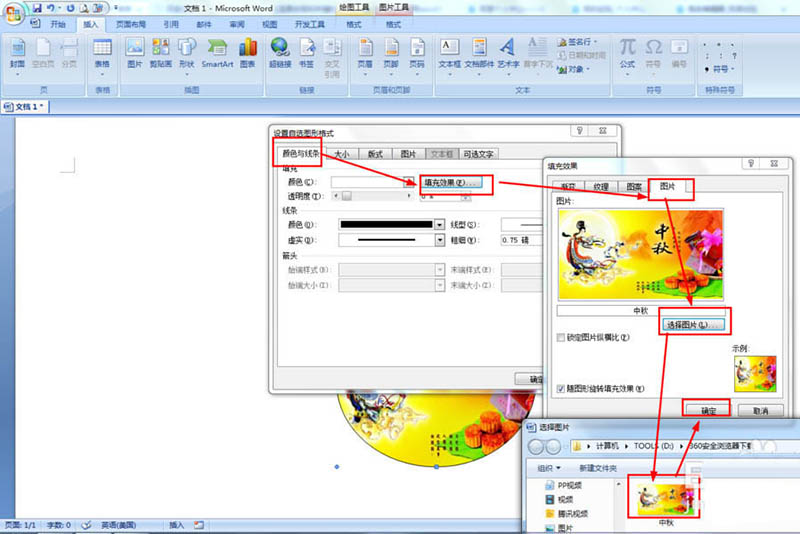Image resolution: width=800 pixels, height=534 pixels.
Task: Insert a Chart (图表)
Action: click(x=247, y=54)
